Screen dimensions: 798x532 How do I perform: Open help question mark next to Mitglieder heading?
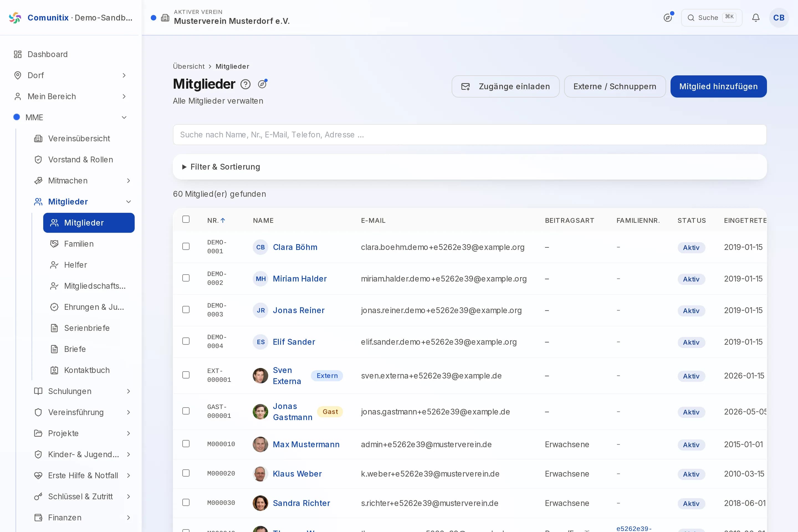(x=245, y=84)
